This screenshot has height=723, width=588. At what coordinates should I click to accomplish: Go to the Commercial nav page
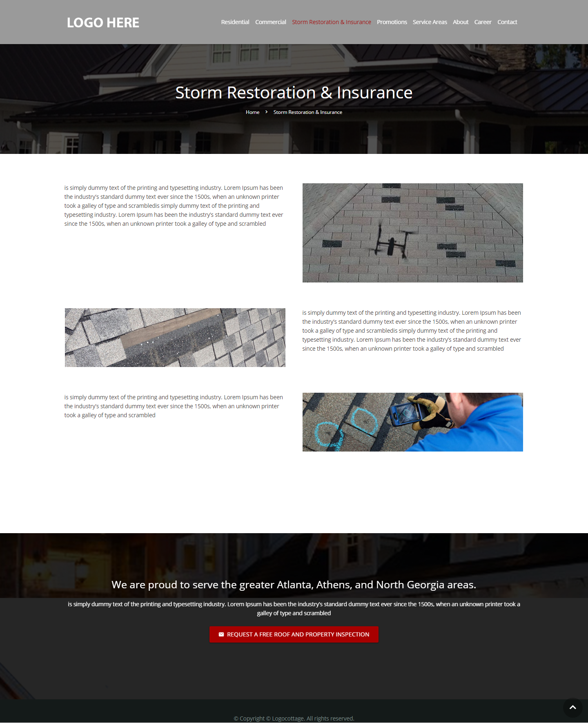270,22
